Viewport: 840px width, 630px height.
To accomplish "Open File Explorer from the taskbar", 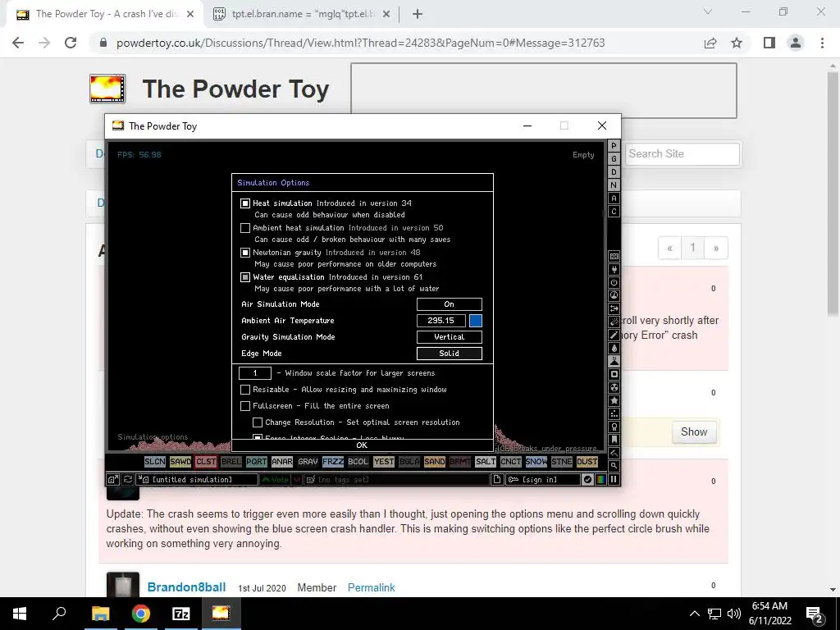I will point(100,614).
